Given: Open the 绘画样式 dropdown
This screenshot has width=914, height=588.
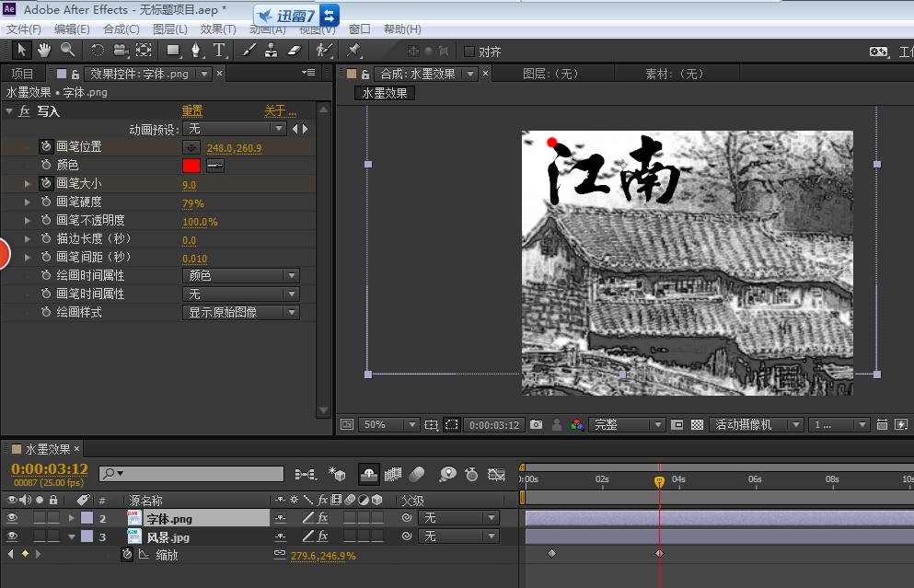Looking at the screenshot, I should (x=242, y=313).
